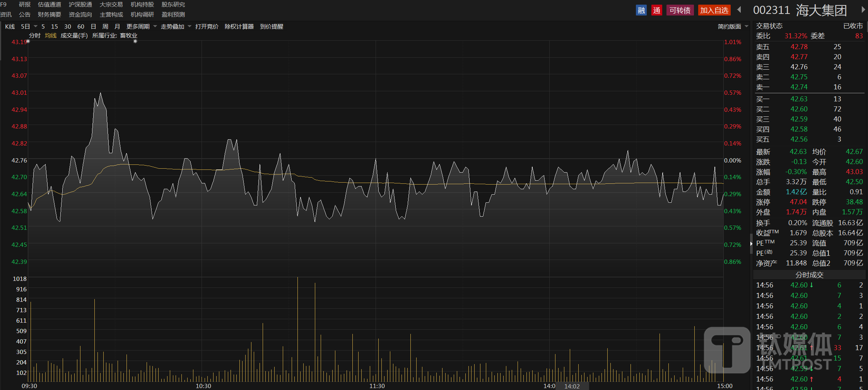Toggle the 均线 average line legend
This screenshot has width=868, height=390.
(50, 36)
